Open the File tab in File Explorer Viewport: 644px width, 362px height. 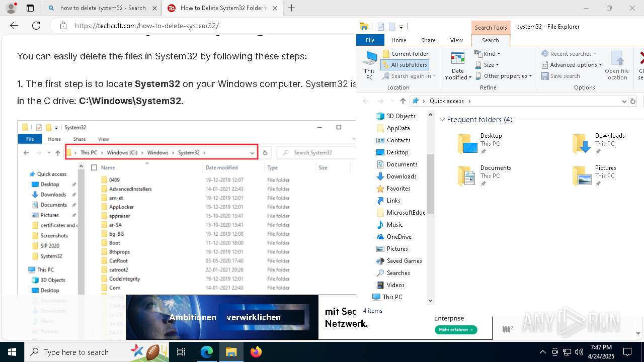coord(370,40)
